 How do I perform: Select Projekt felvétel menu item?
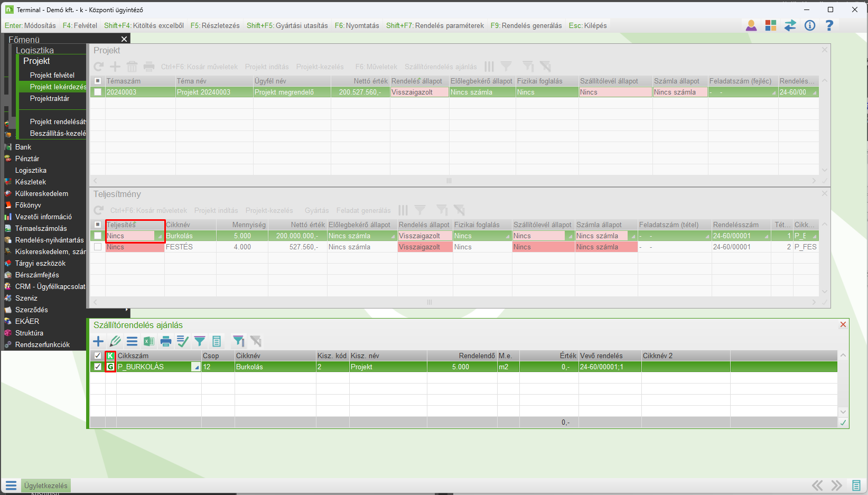pos(52,75)
